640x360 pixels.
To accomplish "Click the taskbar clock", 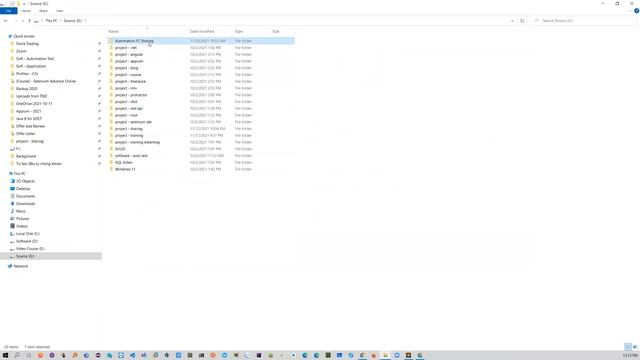I will [x=630, y=356].
